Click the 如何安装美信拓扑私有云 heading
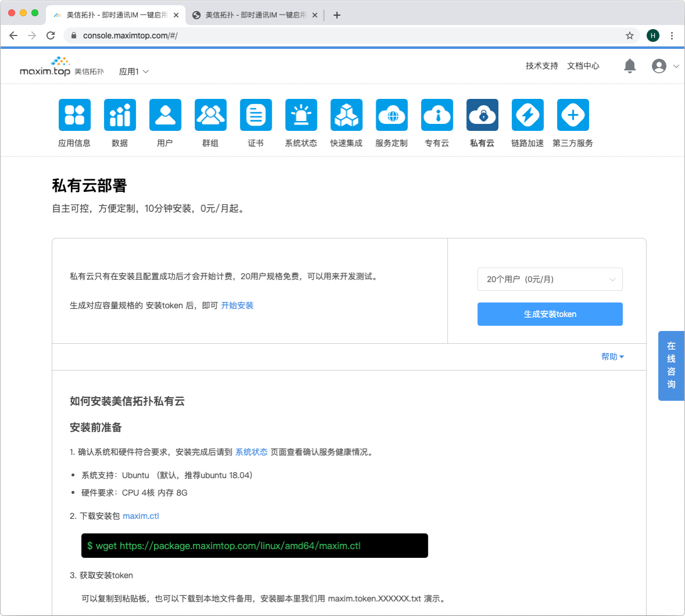 point(127,401)
